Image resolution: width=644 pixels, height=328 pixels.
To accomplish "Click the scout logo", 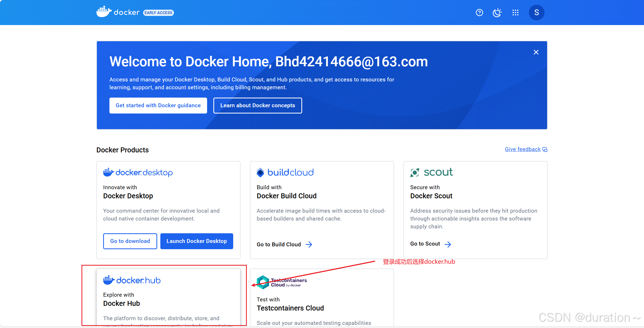I will tap(431, 172).
